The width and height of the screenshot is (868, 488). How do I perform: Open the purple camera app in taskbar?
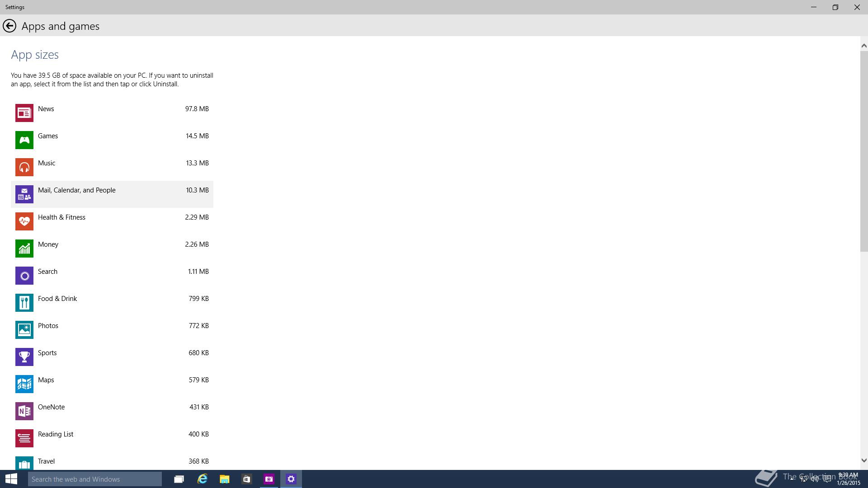click(x=269, y=479)
